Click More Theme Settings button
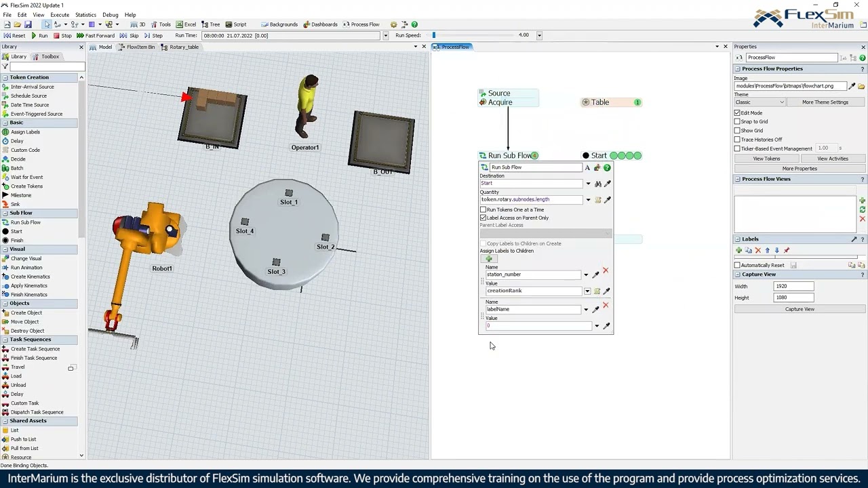 point(825,102)
